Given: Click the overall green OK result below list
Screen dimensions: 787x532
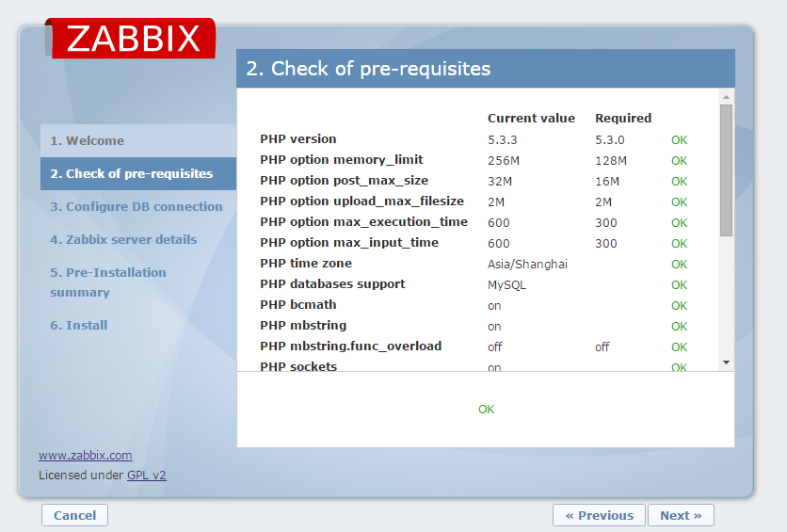Looking at the screenshot, I should tap(486, 409).
